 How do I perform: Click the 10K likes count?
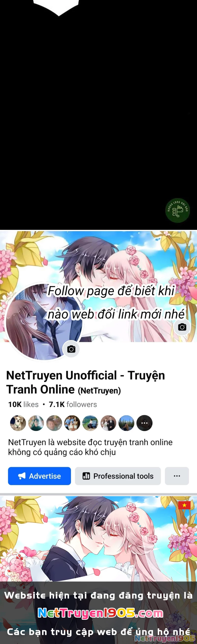23,405
